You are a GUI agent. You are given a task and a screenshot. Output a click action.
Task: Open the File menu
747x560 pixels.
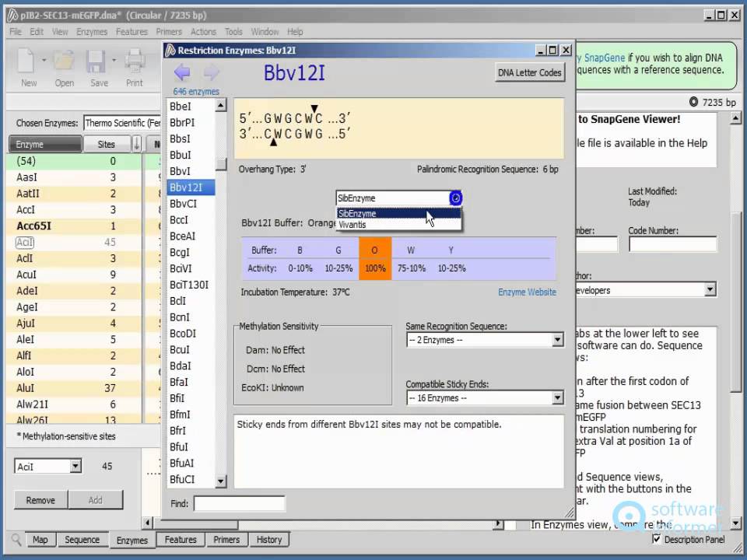16,32
